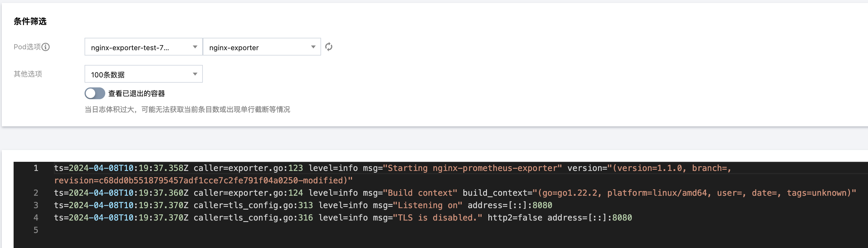
Task: Click the 其他选项 field label
Action: point(27,74)
